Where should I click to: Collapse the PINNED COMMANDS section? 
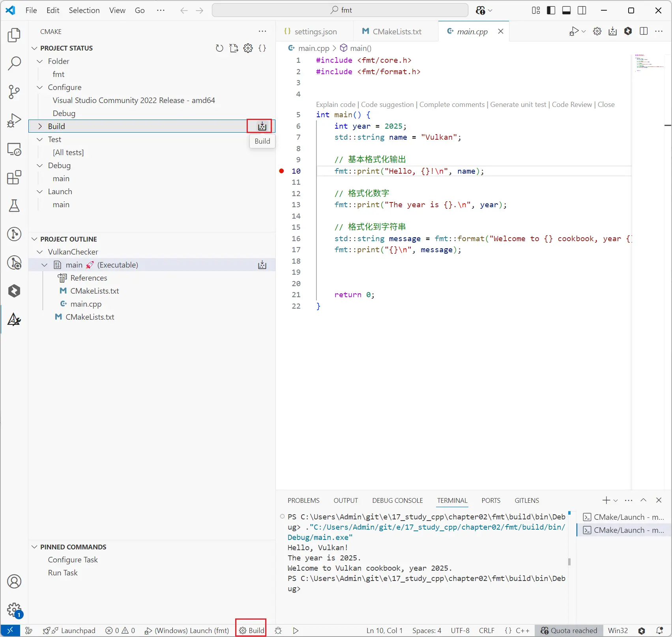point(34,547)
